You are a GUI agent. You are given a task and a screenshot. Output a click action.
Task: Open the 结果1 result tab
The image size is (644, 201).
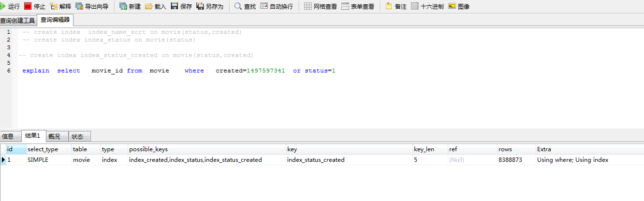[x=33, y=136]
